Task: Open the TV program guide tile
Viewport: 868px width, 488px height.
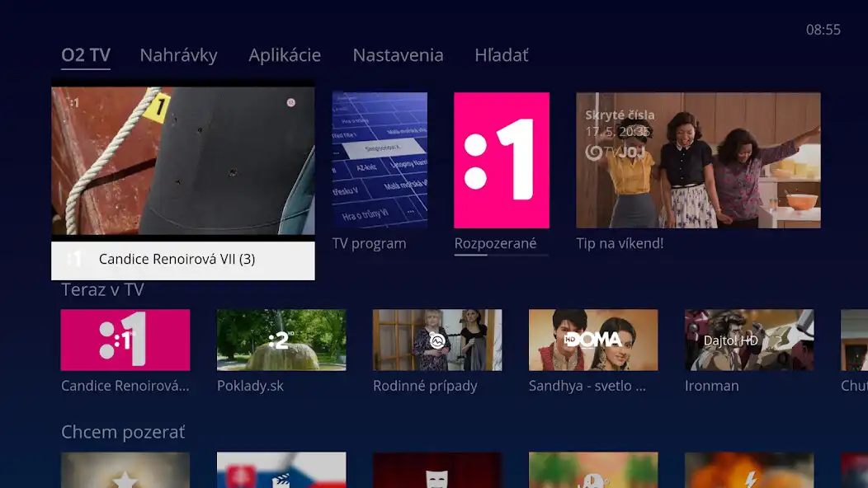Action: [380, 160]
